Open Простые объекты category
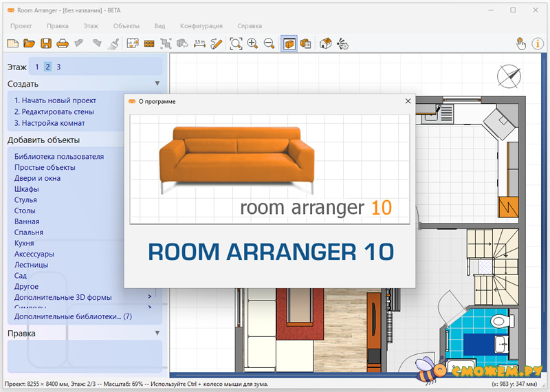This screenshot has width=550, height=392. [x=45, y=167]
